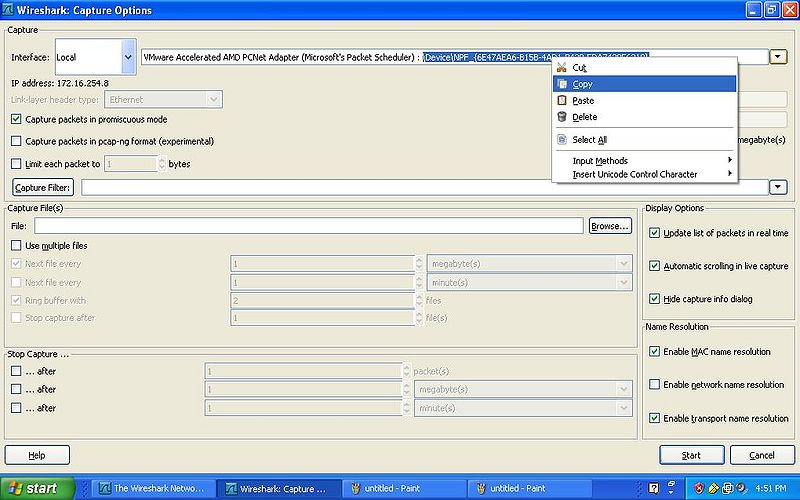
Task: Click the Capture Filter: button
Action: point(43,187)
